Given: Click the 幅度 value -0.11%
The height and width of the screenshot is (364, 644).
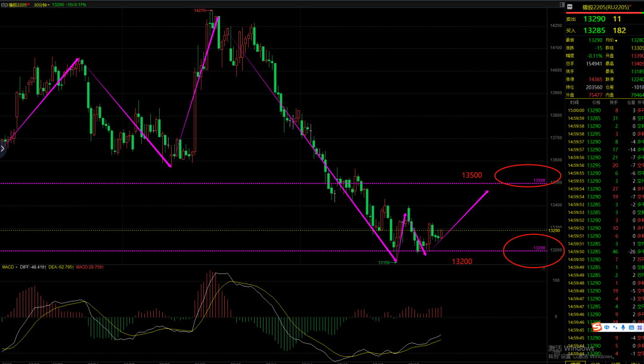Looking at the screenshot, I should click(595, 56).
